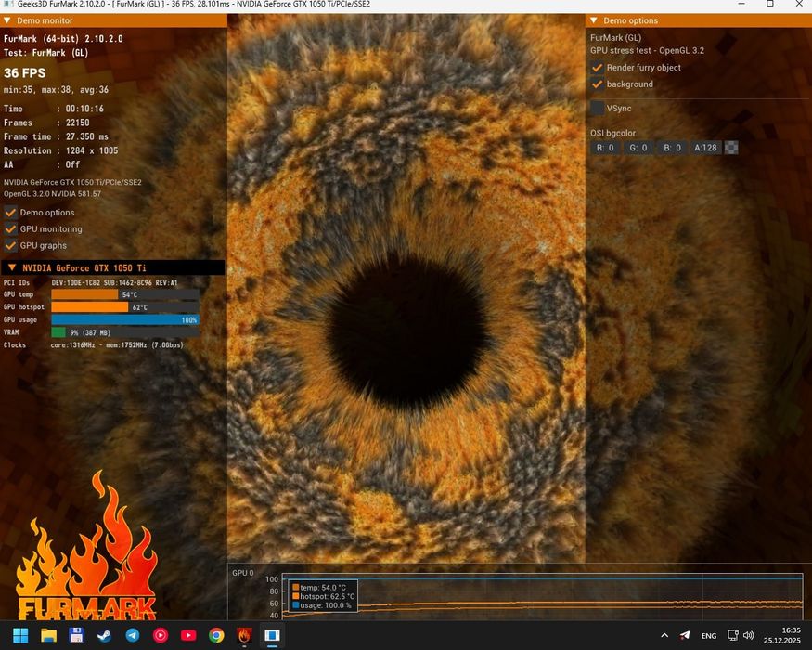Click the A:128 alpha field

click(705, 148)
